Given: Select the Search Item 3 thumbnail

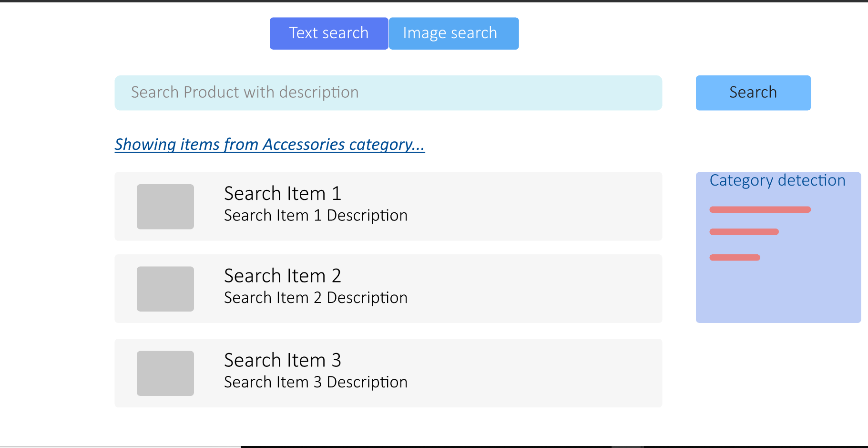Looking at the screenshot, I should (165, 373).
